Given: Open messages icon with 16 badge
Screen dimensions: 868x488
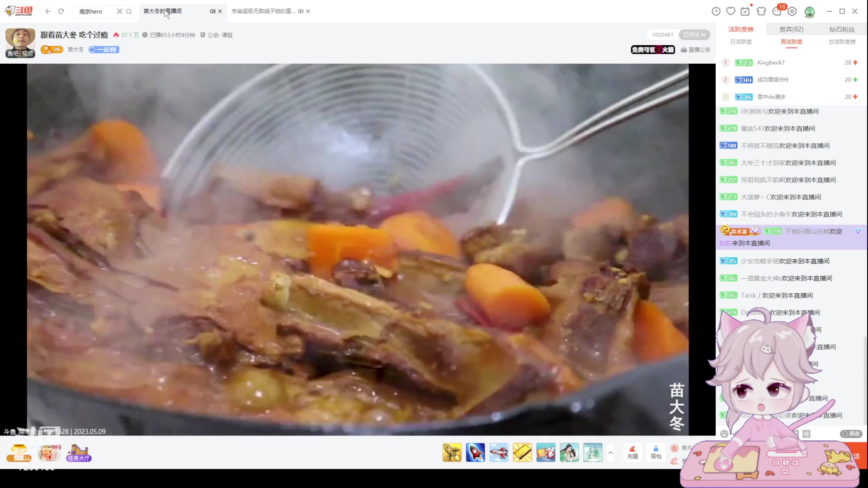Looking at the screenshot, I should [x=777, y=11].
